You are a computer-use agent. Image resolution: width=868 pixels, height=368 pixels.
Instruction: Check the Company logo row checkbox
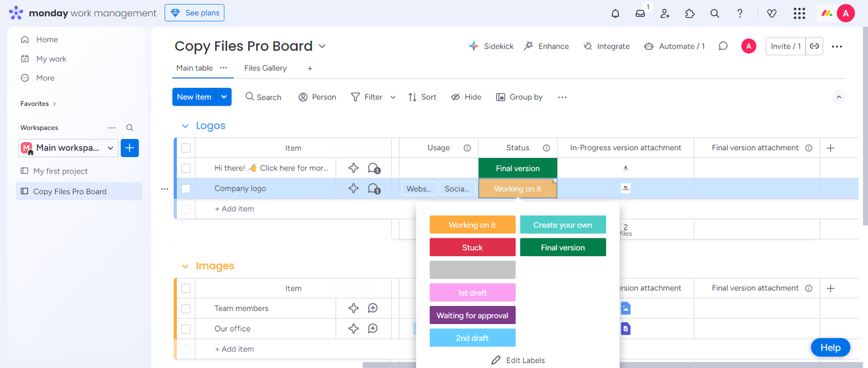tap(186, 189)
